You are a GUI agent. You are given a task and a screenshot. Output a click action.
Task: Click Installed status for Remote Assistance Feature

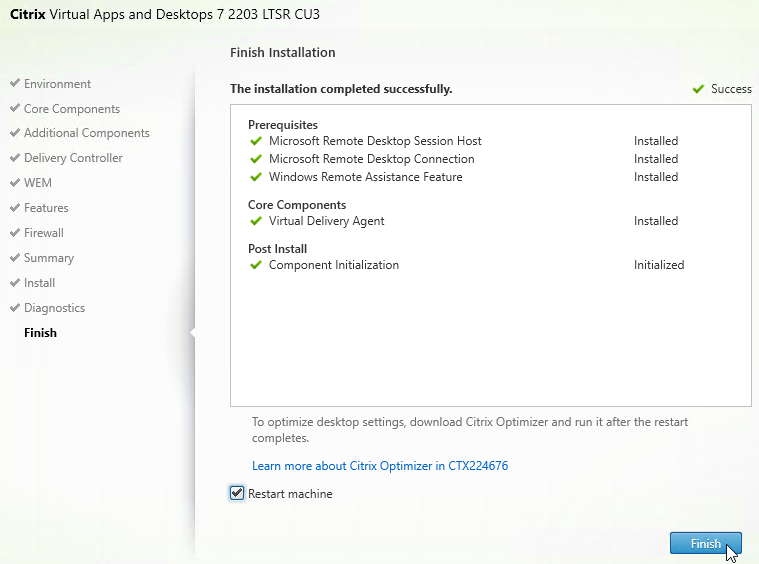(656, 177)
